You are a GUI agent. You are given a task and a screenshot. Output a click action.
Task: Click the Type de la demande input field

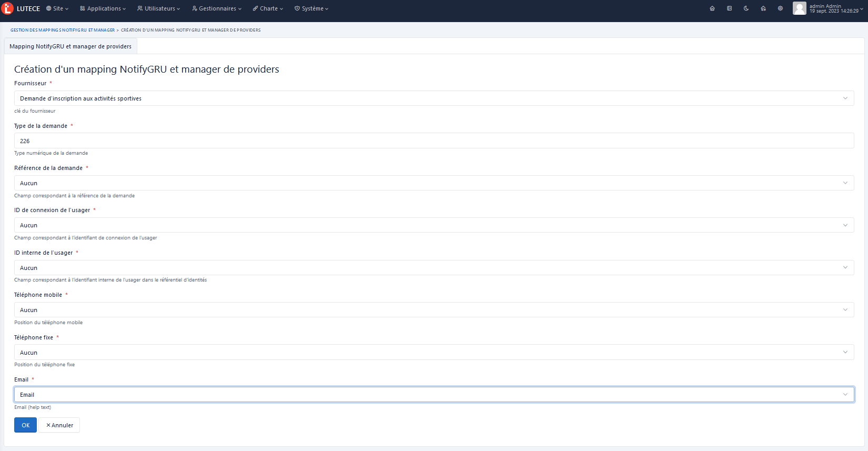coord(433,141)
